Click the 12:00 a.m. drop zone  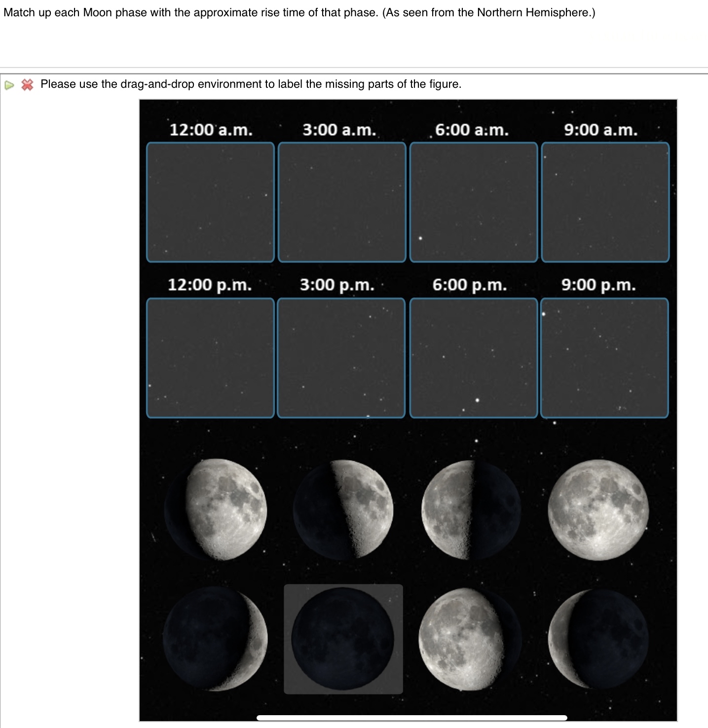(211, 201)
